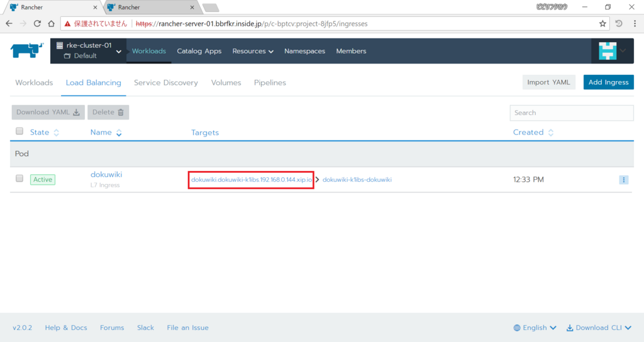The width and height of the screenshot is (644, 342).
Task: Open dokuwiki row actions menu
Action: [x=623, y=180]
